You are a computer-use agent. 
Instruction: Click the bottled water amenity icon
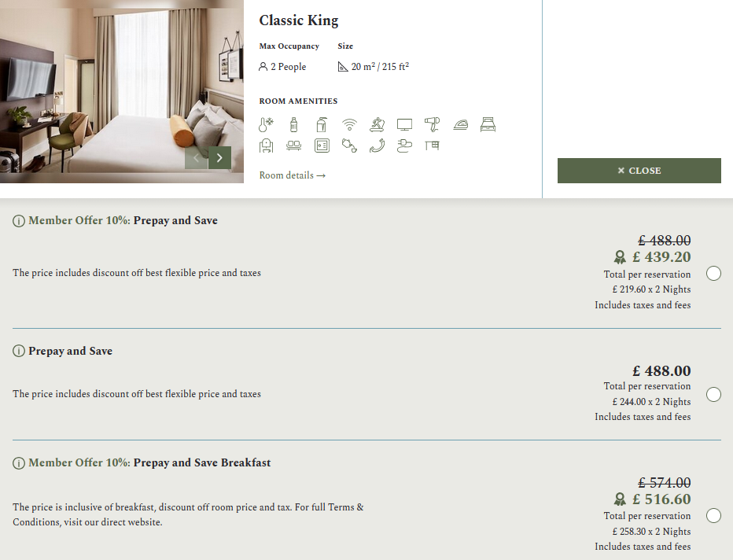(x=293, y=124)
